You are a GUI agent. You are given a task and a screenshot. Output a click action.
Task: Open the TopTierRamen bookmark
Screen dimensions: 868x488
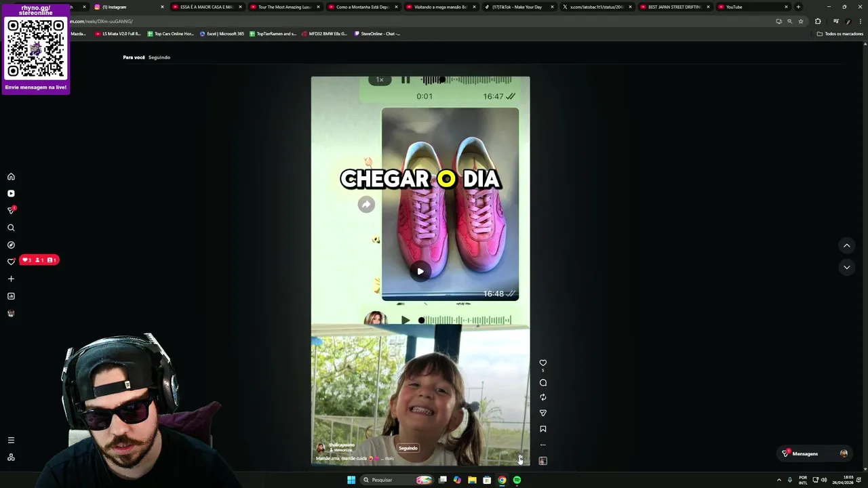[273, 33]
